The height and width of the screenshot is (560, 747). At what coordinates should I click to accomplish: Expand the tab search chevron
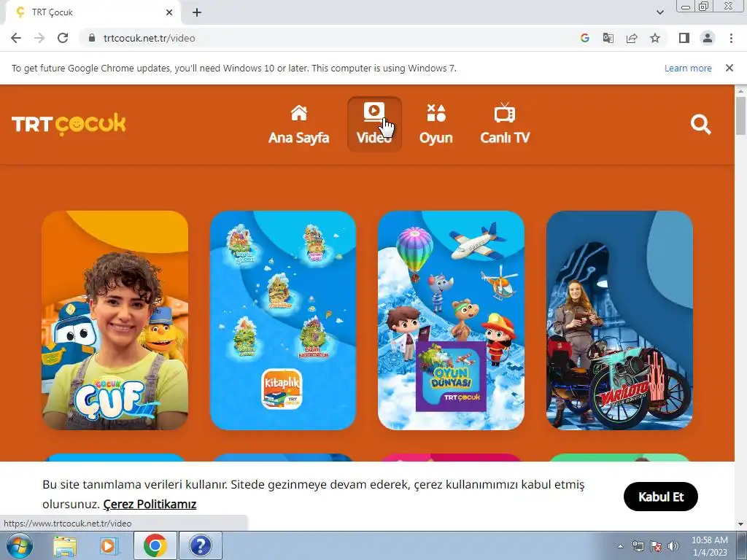[x=659, y=12]
